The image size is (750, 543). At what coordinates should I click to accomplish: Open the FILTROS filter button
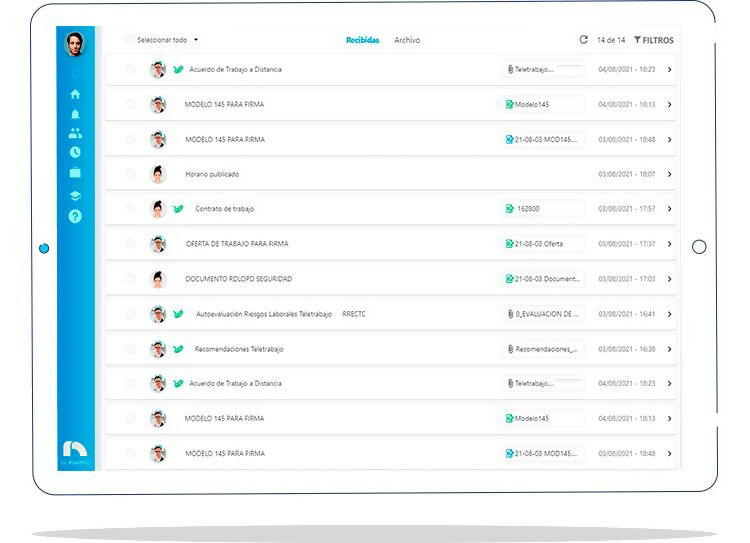point(654,40)
